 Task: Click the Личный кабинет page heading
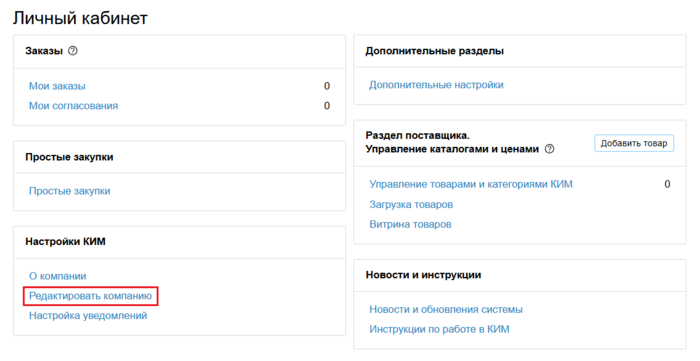coord(80,18)
